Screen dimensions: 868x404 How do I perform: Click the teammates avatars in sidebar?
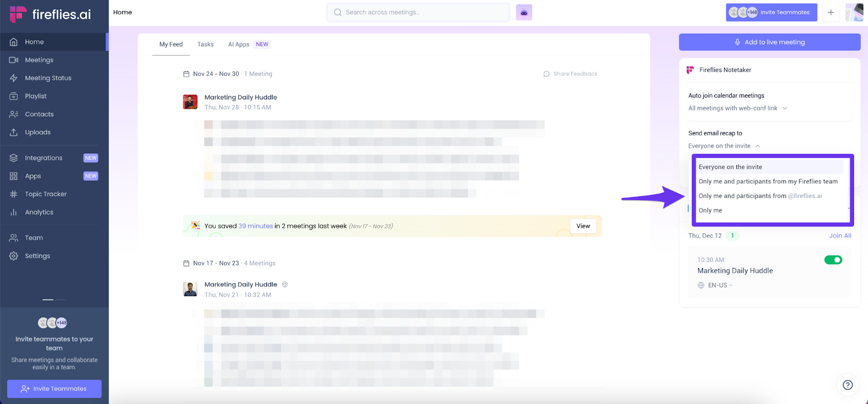[x=53, y=323]
